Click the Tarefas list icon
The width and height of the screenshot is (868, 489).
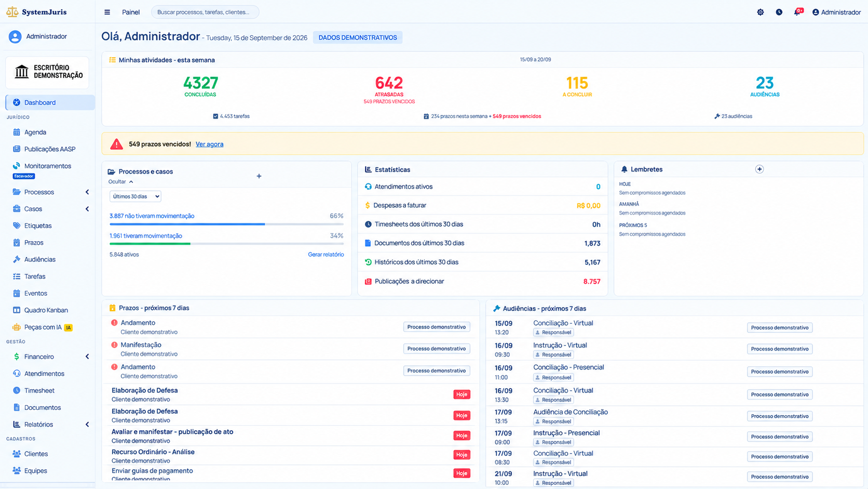click(x=17, y=276)
